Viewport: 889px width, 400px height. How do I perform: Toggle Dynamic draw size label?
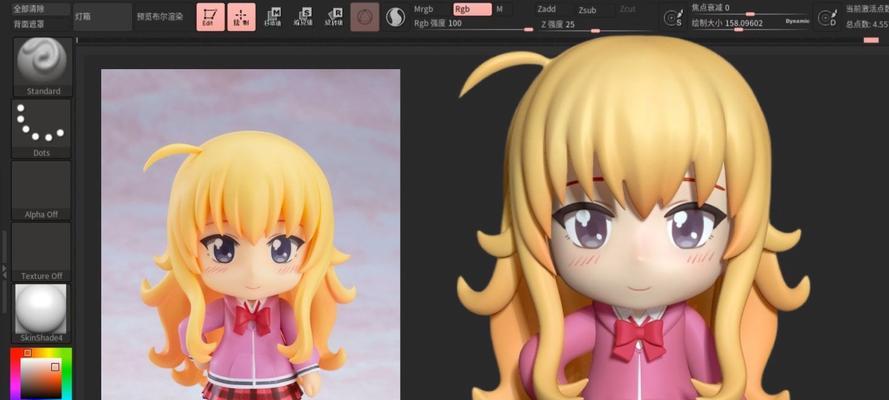(797, 22)
